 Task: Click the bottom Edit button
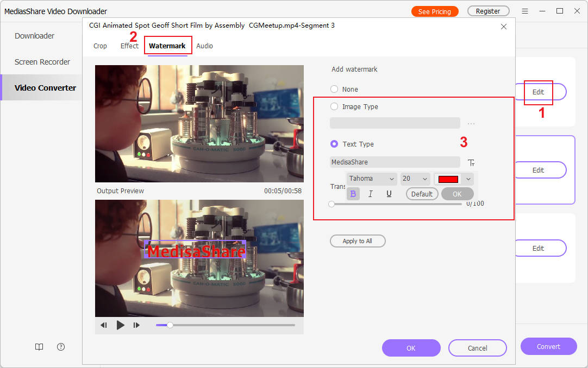(x=538, y=248)
